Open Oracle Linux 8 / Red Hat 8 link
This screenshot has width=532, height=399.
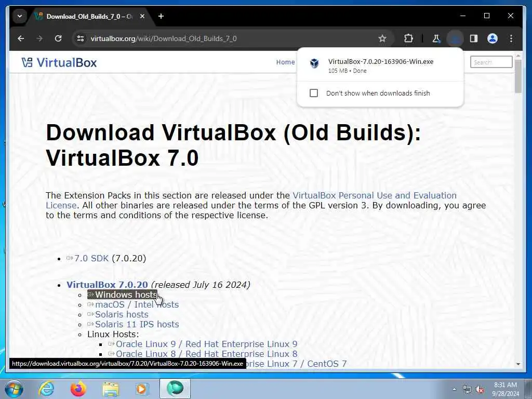pyautogui.click(x=206, y=353)
